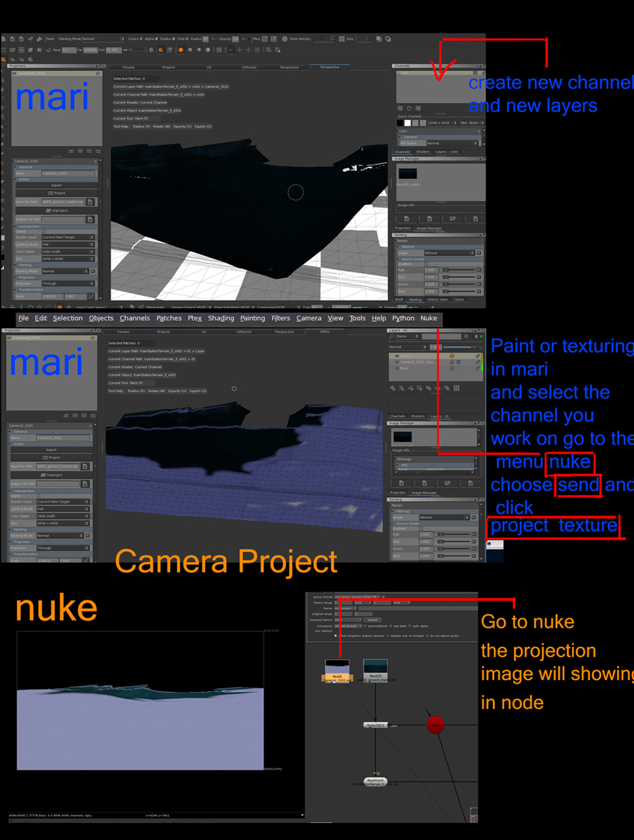Expand the Size 4096 x 4096 dropdown
Viewport: 634px width, 840px height.
tap(61, 523)
